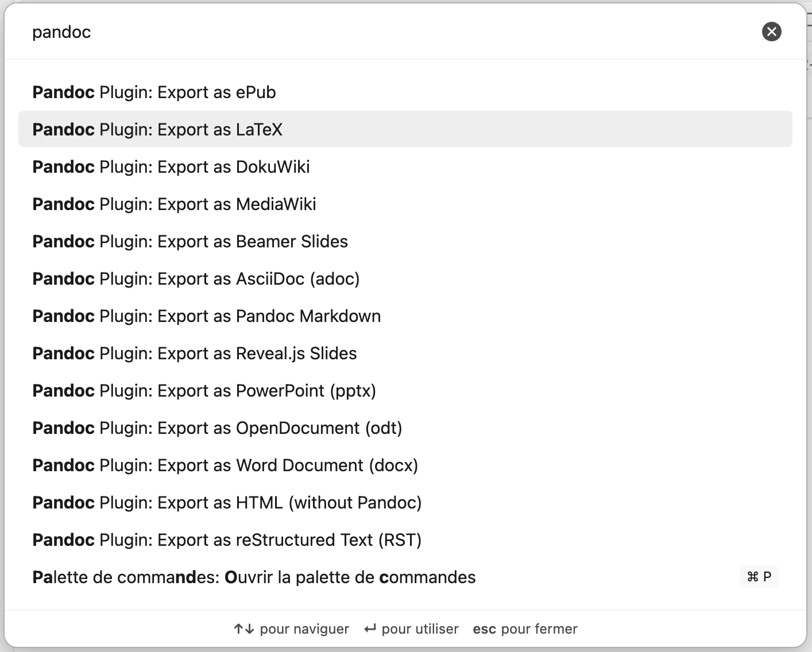Click the up-down arrows navigation hint

point(244,629)
